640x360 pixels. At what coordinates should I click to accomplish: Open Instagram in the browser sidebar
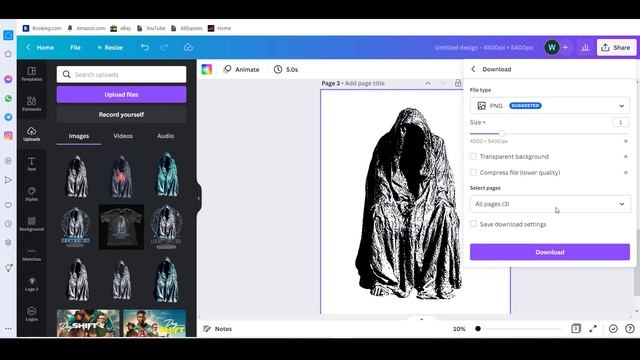(x=8, y=136)
